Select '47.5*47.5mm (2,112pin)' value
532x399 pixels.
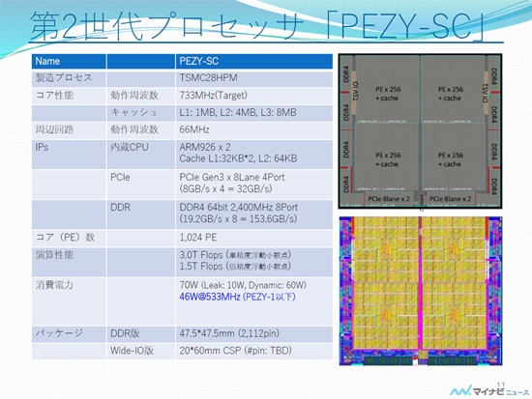(229, 333)
